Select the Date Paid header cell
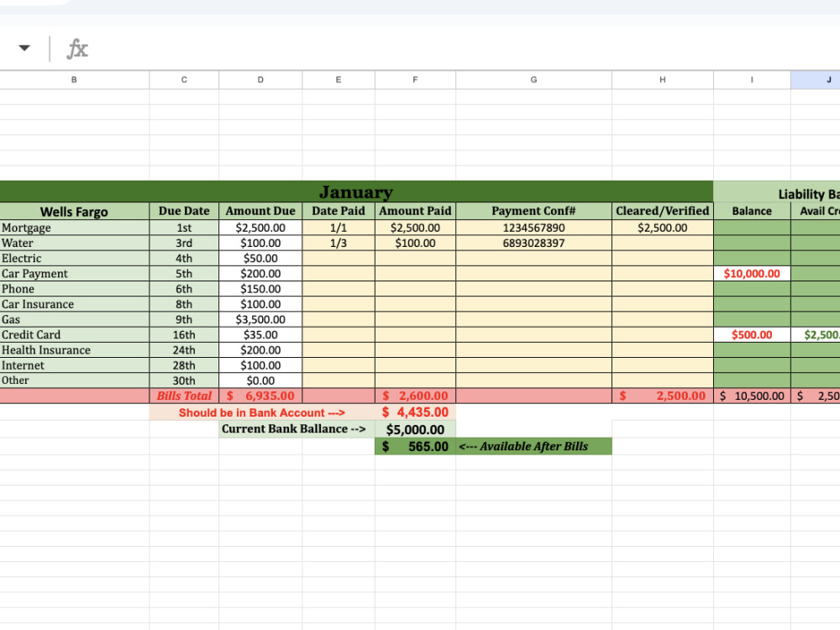The width and height of the screenshot is (840, 630). pos(339,211)
